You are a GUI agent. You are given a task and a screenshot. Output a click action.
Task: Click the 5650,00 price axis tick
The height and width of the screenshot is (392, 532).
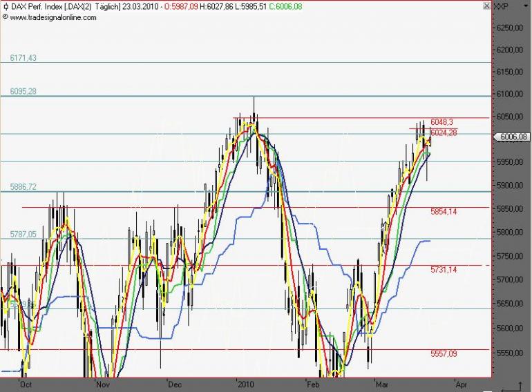pos(510,304)
